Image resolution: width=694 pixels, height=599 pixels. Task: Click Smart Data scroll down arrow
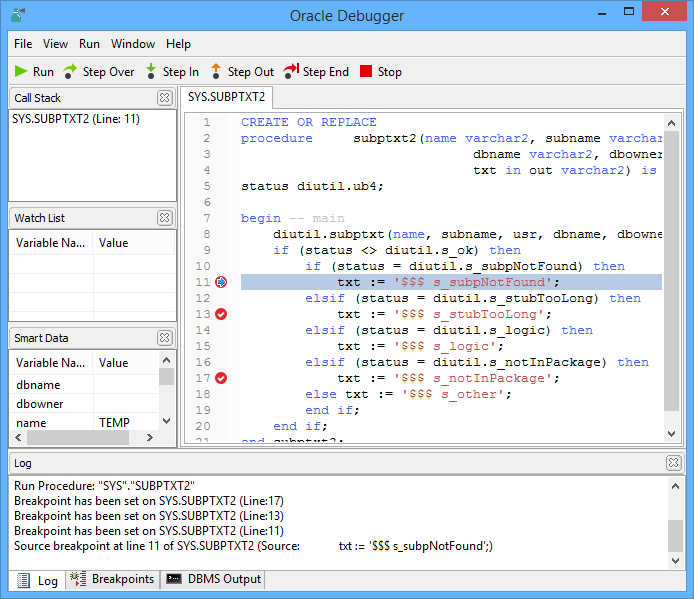(166, 421)
